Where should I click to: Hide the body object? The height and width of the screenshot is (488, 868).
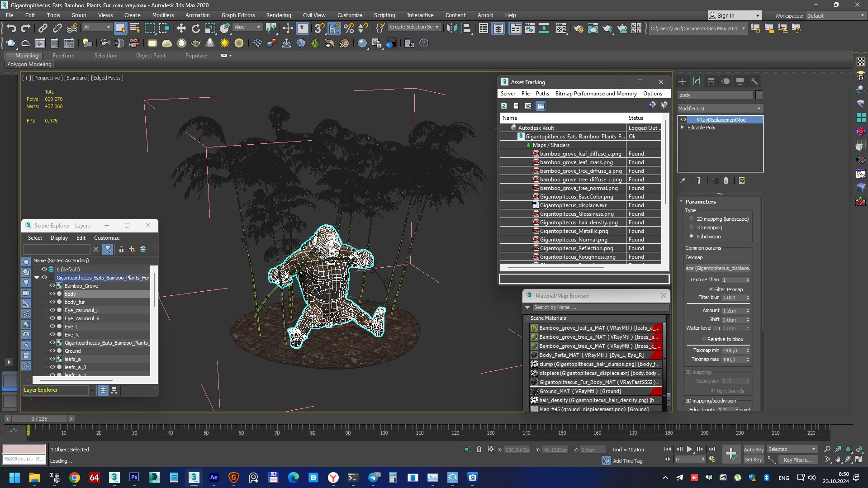(x=52, y=294)
